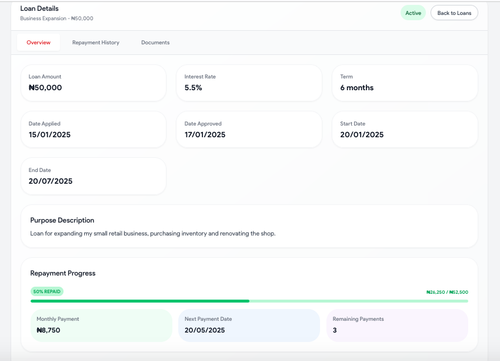Click the 50% REPAID badge

(x=47, y=291)
